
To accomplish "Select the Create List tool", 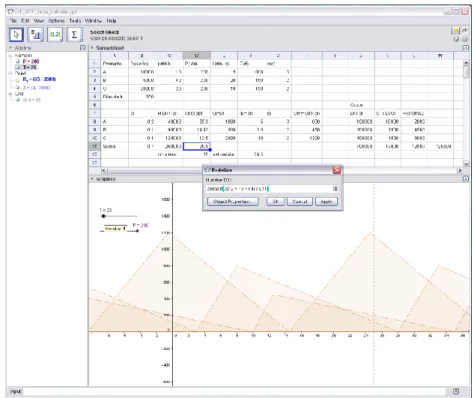I will tap(55, 35).
